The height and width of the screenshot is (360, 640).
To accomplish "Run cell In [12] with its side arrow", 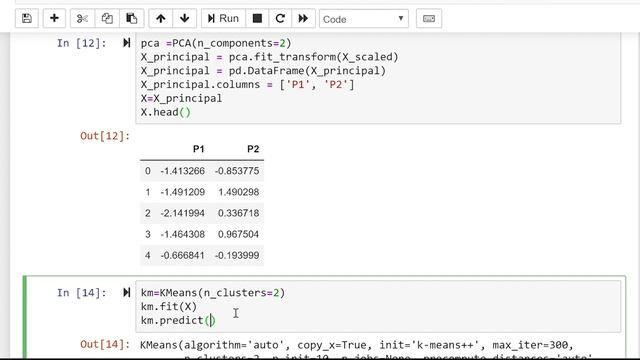I will click(127, 43).
